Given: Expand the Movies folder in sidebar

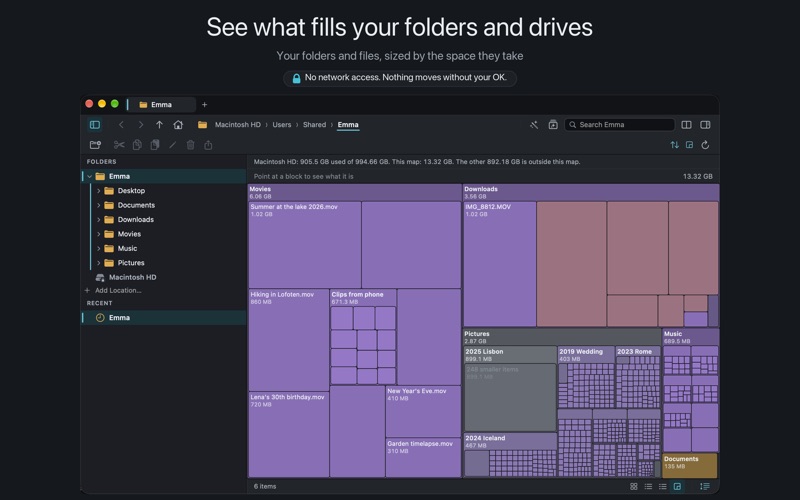Looking at the screenshot, I should pyautogui.click(x=98, y=234).
